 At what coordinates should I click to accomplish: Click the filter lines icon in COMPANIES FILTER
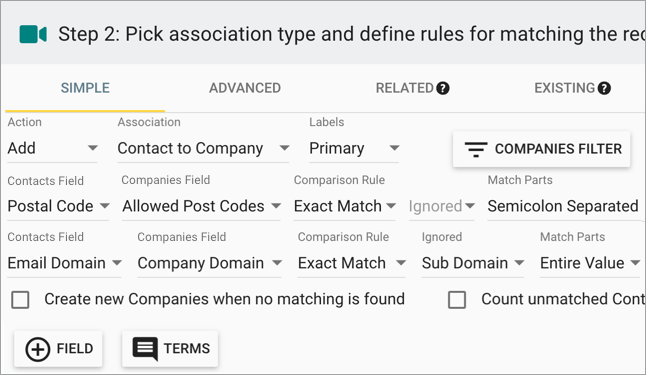pos(476,149)
